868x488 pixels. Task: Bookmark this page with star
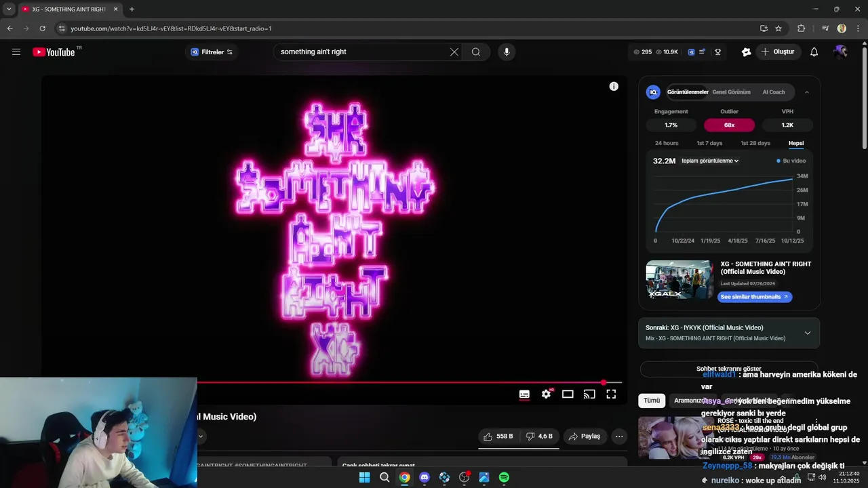pos(778,28)
